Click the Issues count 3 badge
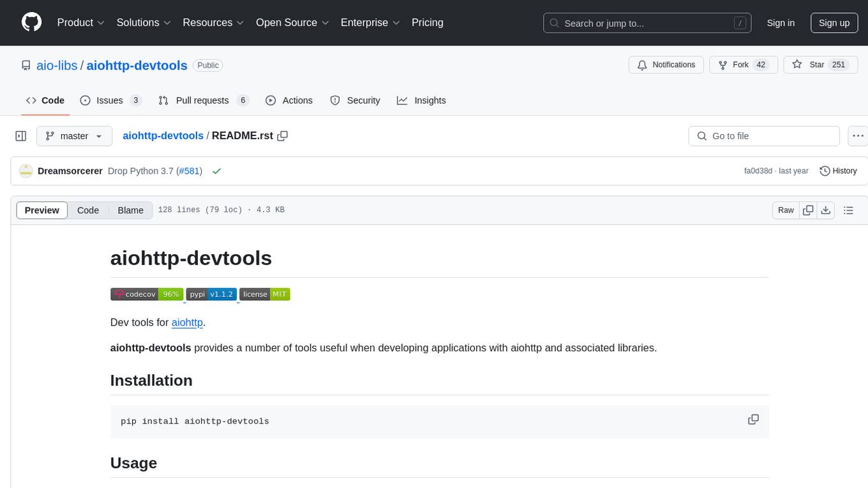 pos(135,100)
